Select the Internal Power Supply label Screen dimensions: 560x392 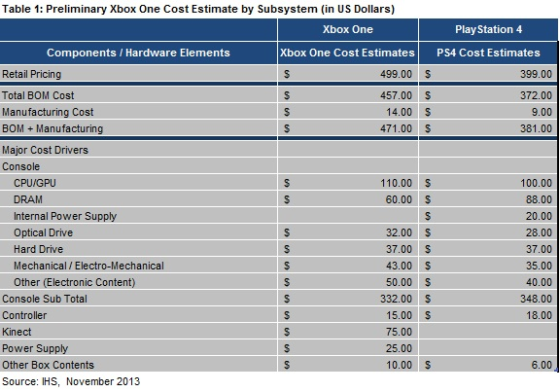point(65,216)
